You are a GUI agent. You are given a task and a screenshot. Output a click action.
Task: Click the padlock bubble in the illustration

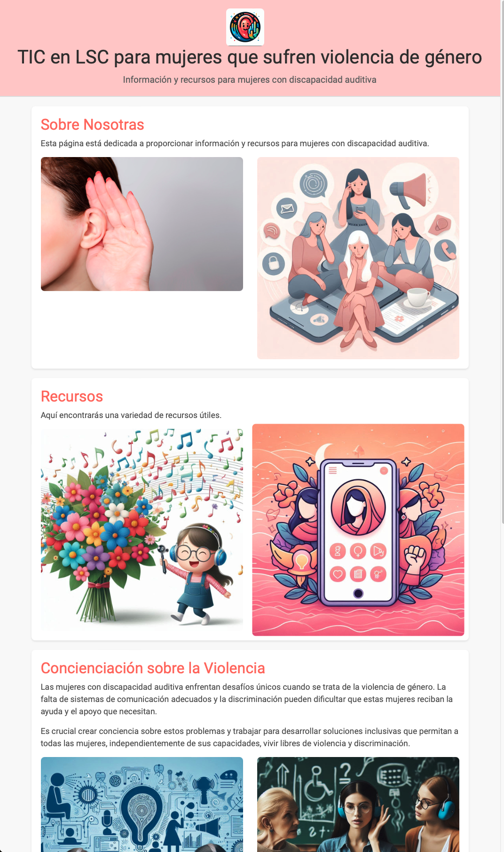point(274,263)
